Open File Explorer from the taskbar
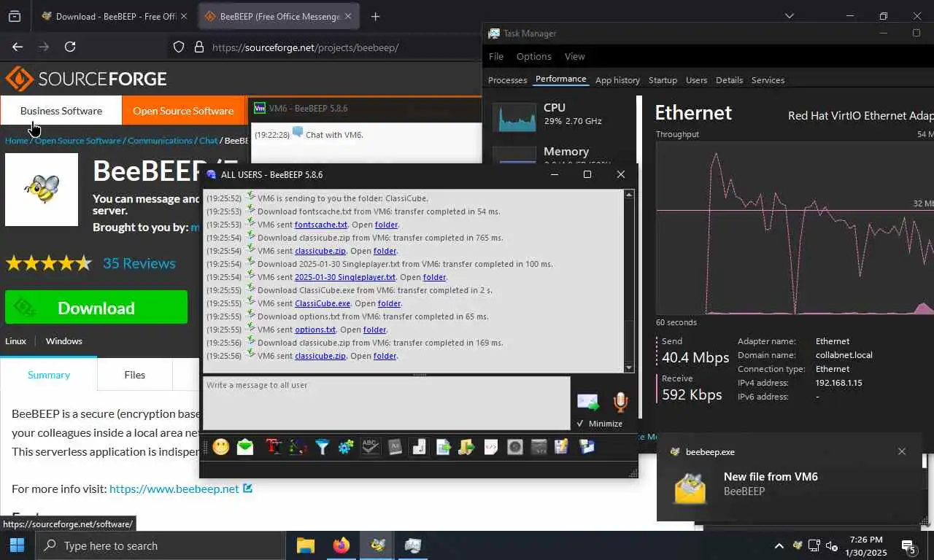This screenshot has height=560, width=934. [306, 545]
